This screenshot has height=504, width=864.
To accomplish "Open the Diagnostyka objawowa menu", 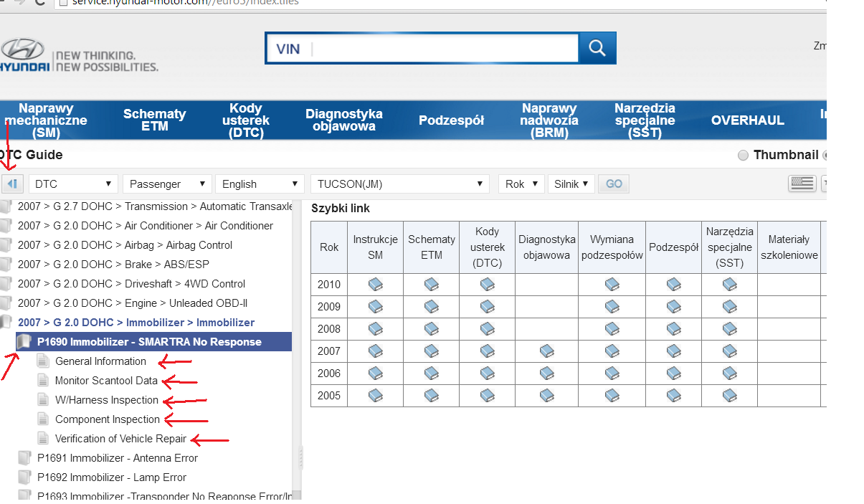I will coord(344,120).
